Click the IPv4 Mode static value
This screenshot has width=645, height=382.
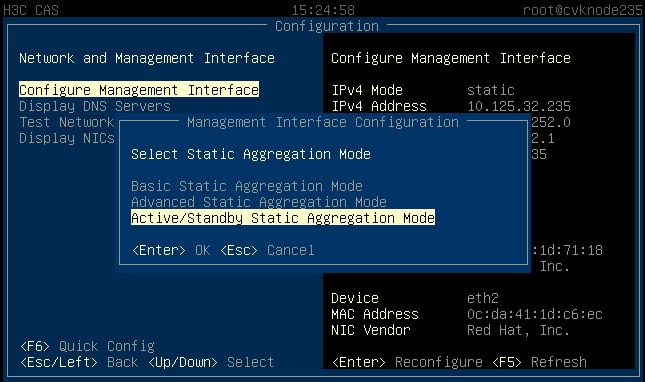pos(491,90)
